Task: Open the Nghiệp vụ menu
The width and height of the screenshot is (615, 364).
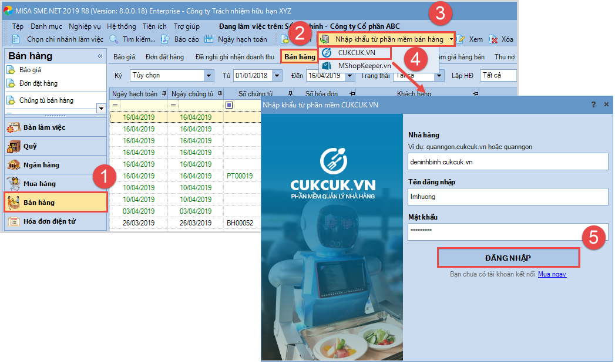Action: tap(85, 26)
